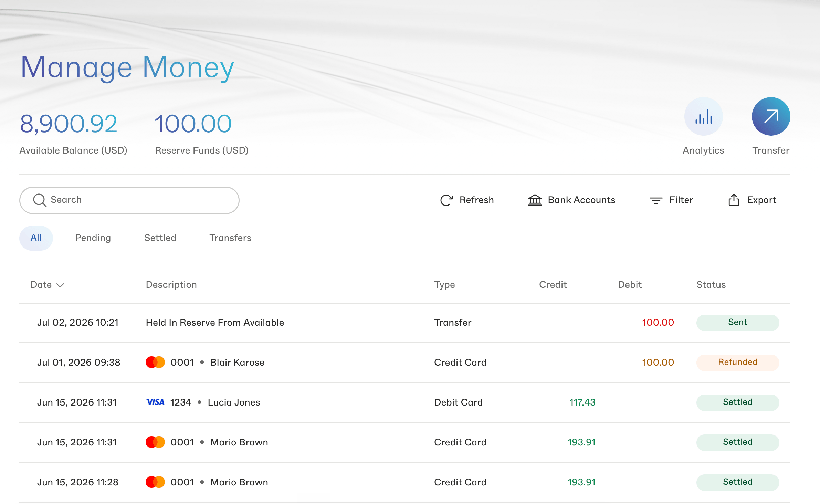This screenshot has width=820, height=504.
Task: Click the Debit column header
Action: tap(630, 285)
